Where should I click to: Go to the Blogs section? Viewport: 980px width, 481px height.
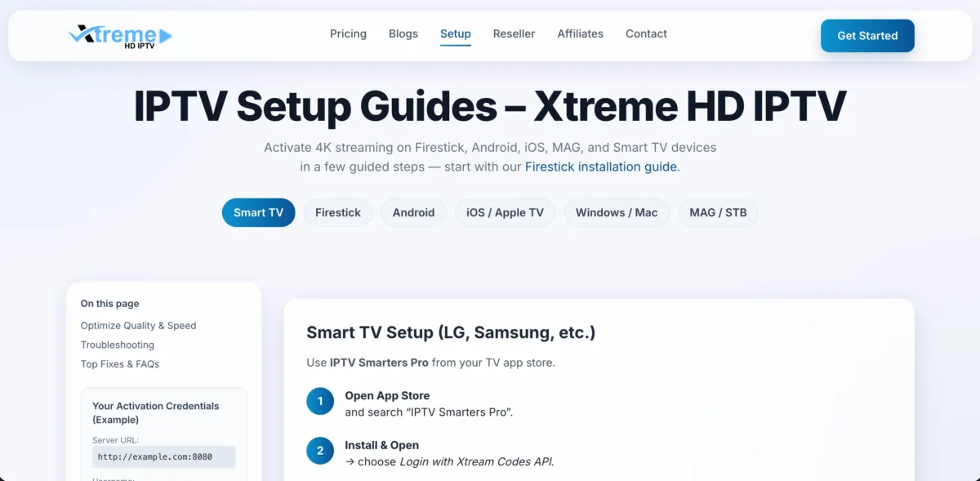coord(403,33)
